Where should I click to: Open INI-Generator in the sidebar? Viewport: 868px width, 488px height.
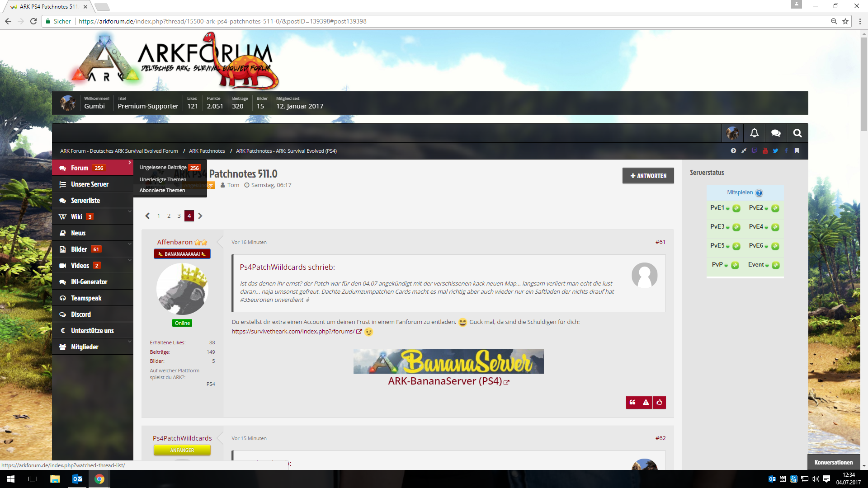93,282
